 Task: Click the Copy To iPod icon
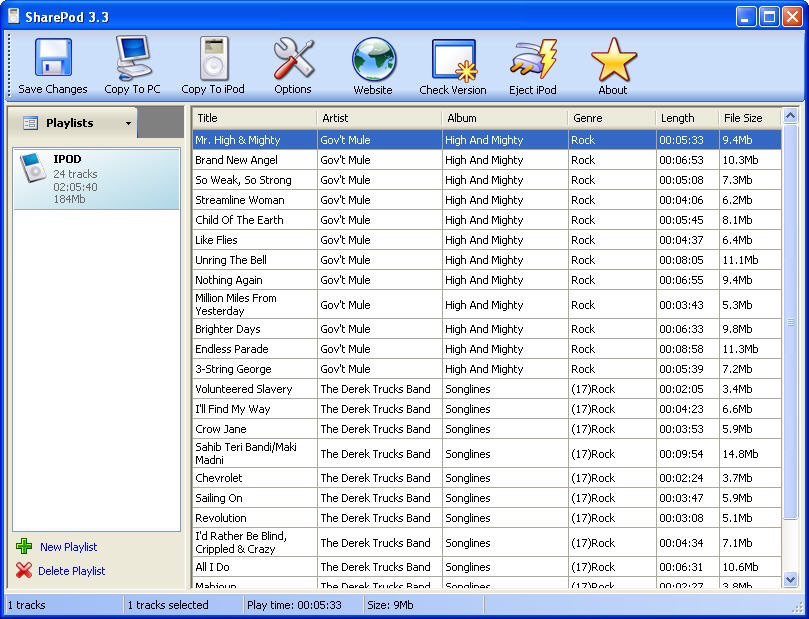click(214, 58)
